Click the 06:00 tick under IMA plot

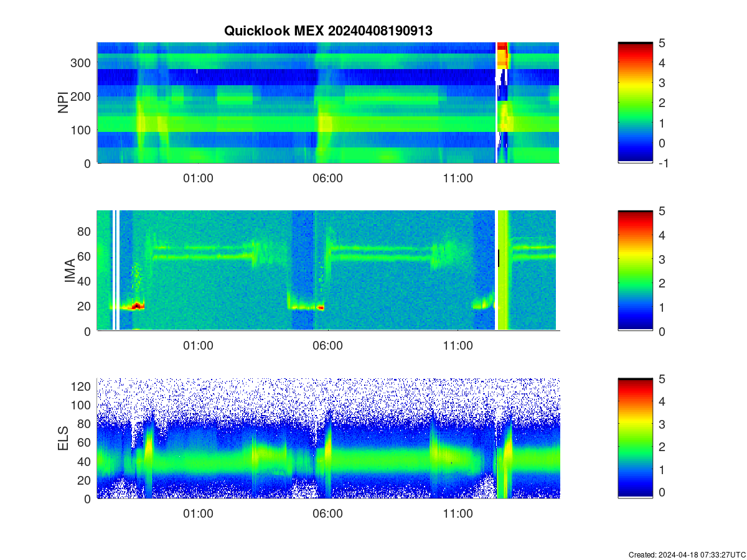tap(327, 346)
